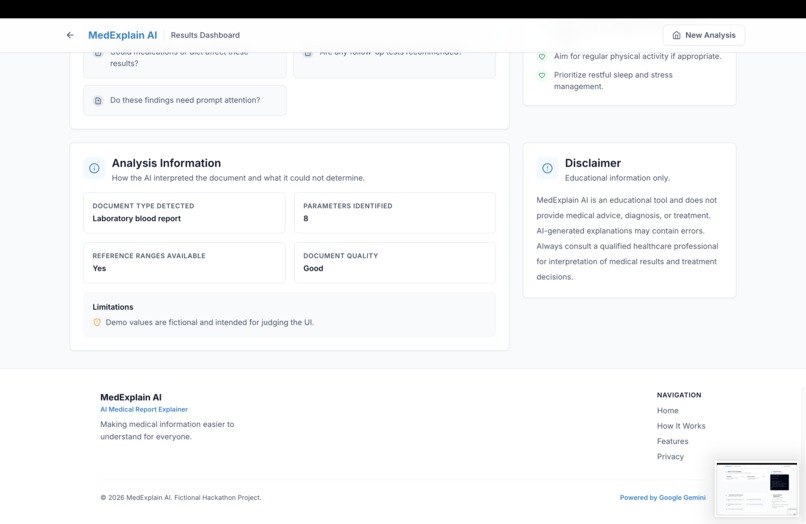The height and width of the screenshot is (524, 806).
Task: Click the Analysis Information heading
Action: pos(167,163)
